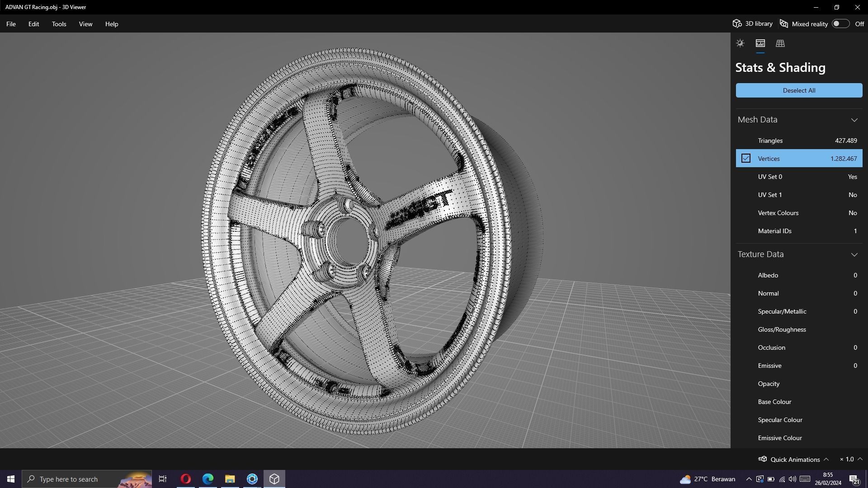This screenshot has height=488, width=868.
Task: Open the blue circular app on the taskbar
Action: pos(252,479)
